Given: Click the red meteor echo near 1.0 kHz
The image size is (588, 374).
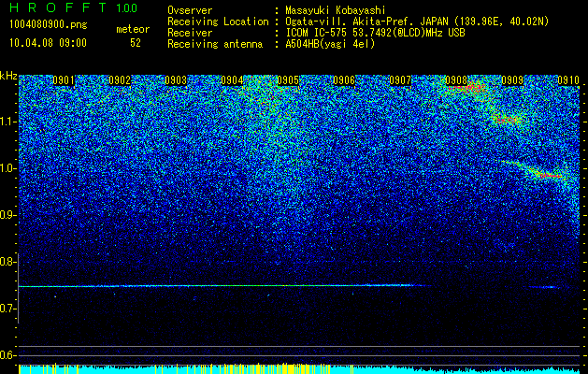Looking at the screenshot, I should [x=549, y=175].
